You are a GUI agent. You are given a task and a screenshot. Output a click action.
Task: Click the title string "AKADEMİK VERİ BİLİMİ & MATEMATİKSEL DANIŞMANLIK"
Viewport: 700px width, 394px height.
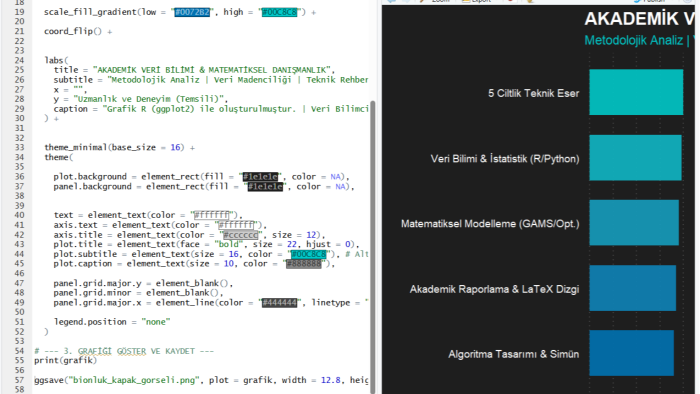pyautogui.click(x=211, y=70)
